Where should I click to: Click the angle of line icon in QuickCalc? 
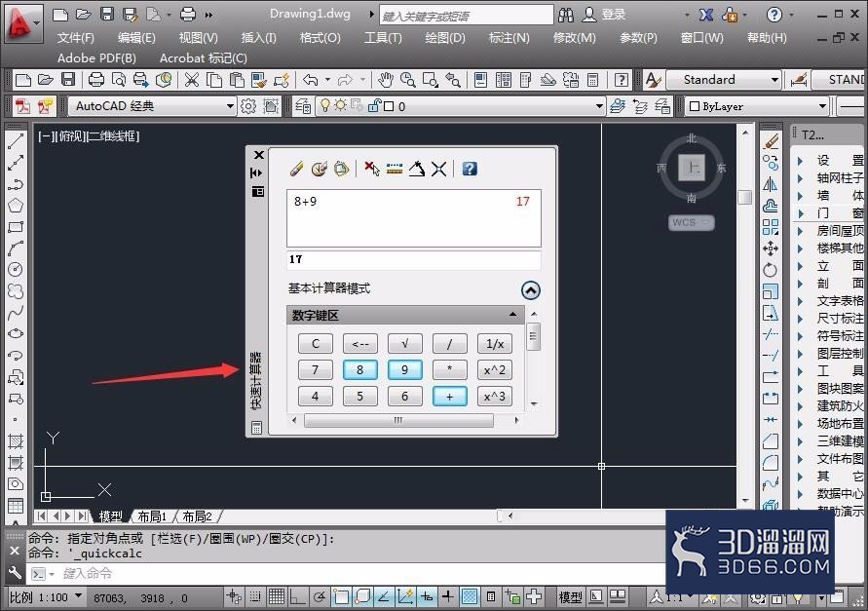[416, 169]
